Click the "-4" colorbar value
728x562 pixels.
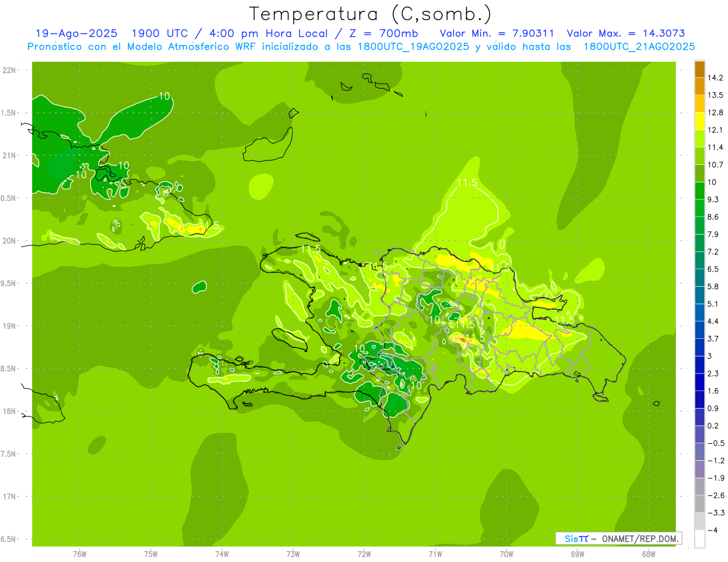click(x=713, y=530)
